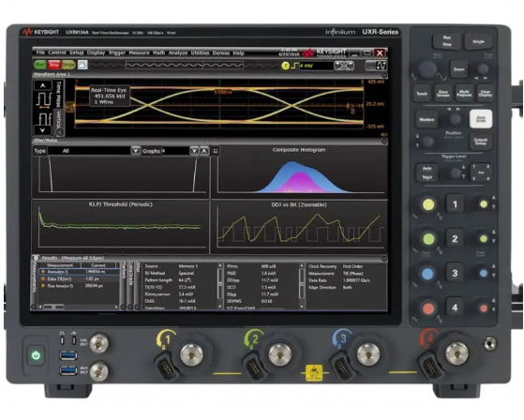Click the large horizontal scale knob

pyautogui.click(x=427, y=69)
